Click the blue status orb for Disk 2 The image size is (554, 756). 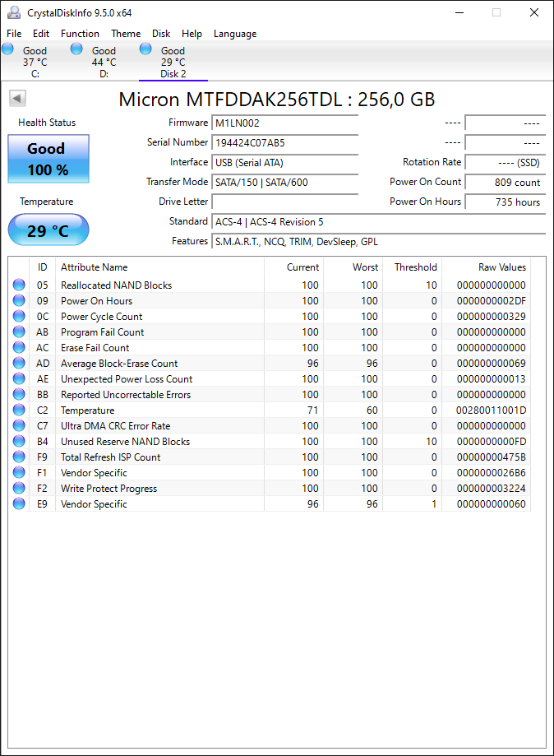(145, 49)
